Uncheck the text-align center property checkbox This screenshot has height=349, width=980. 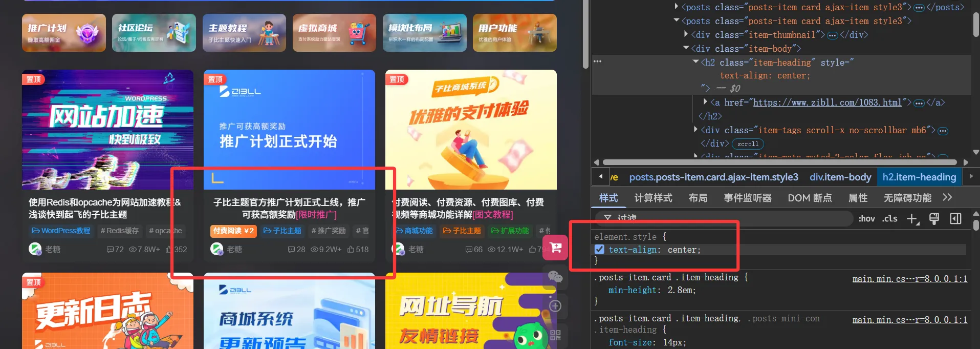[x=599, y=250]
